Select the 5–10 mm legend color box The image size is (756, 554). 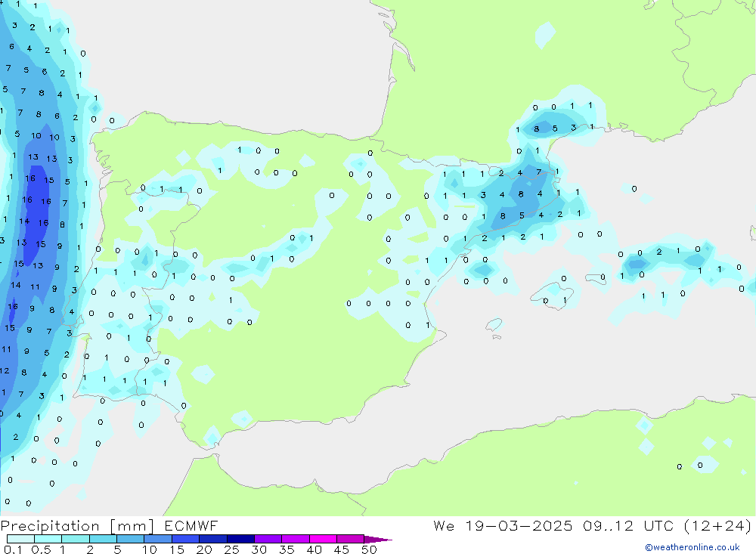tap(131, 539)
